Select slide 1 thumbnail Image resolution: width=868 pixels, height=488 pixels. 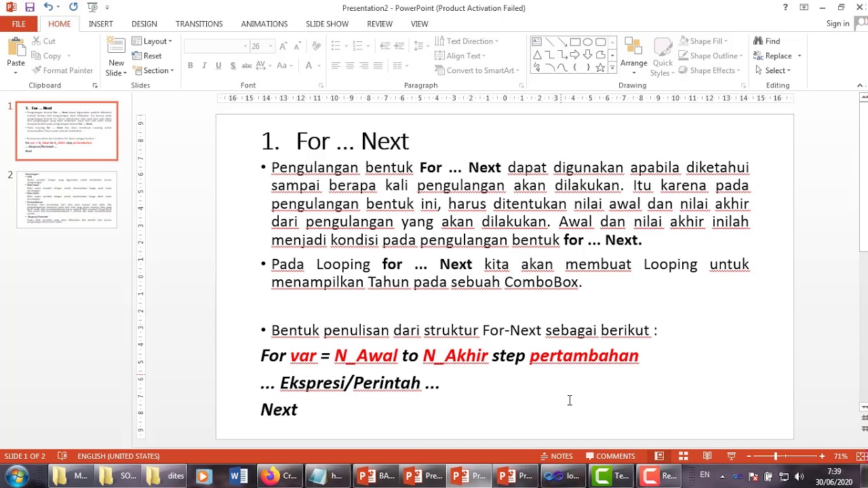point(66,131)
